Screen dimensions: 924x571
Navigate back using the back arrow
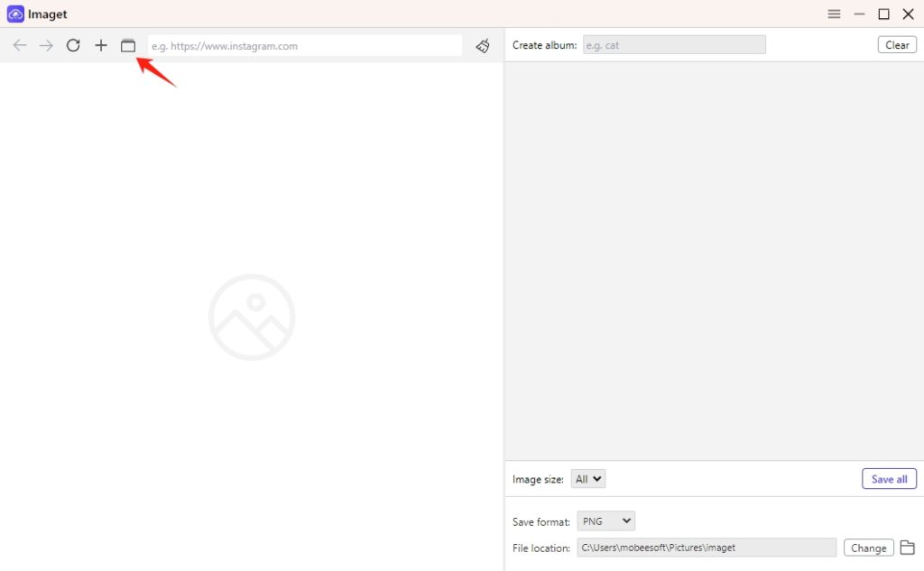[x=19, y=45]
